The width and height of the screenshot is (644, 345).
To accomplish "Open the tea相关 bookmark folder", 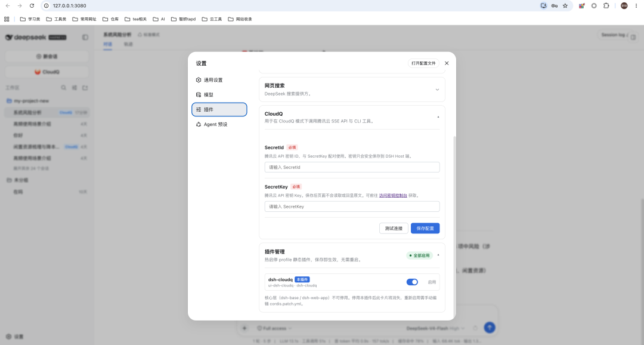I will (135, 19).
